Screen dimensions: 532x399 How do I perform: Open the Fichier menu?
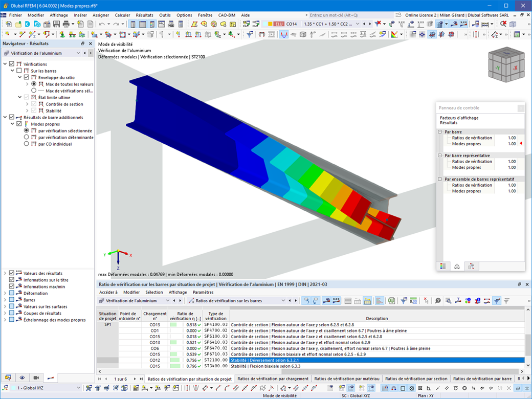(15, 15)
